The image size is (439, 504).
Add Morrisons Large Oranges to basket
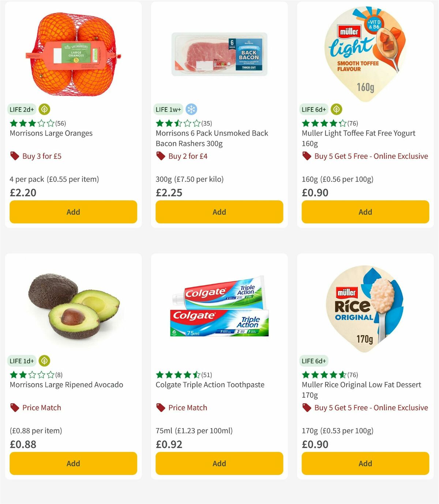coord(73,212)
